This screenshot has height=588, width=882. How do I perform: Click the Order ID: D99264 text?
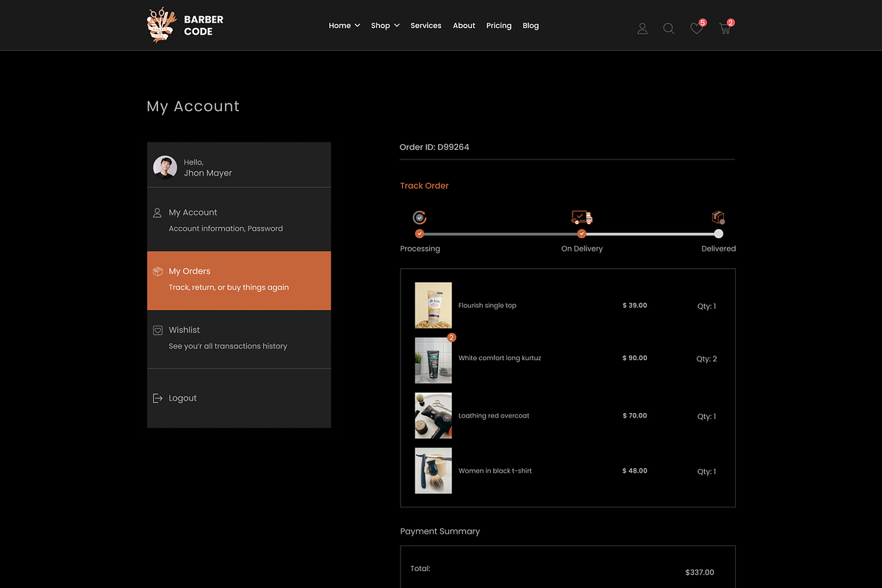click(434, 147)
